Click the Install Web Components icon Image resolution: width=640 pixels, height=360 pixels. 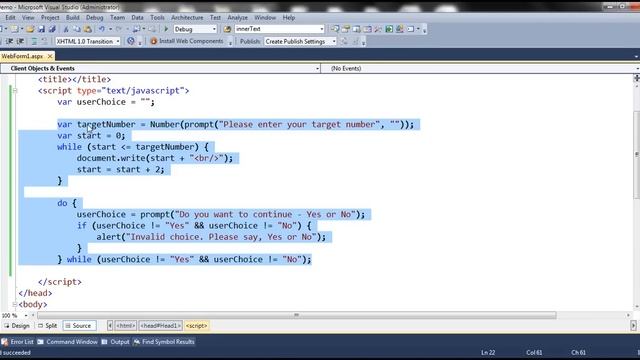click(x=154, y=41)
